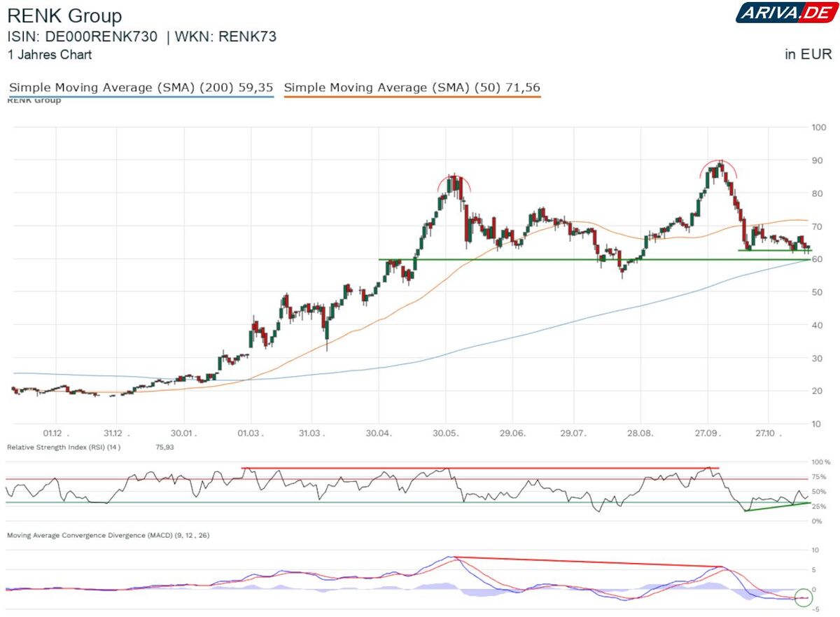
Task: Click the date label 29.06.
Action: tap(512, 434)
